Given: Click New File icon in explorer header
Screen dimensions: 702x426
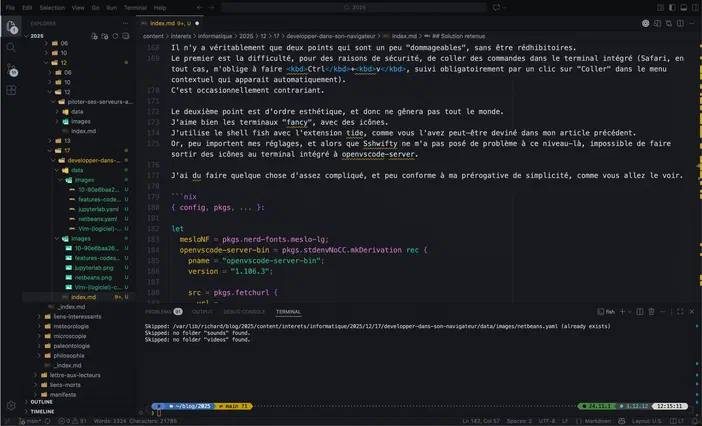Looking at the screenshot, I should (x=94, y=36).
